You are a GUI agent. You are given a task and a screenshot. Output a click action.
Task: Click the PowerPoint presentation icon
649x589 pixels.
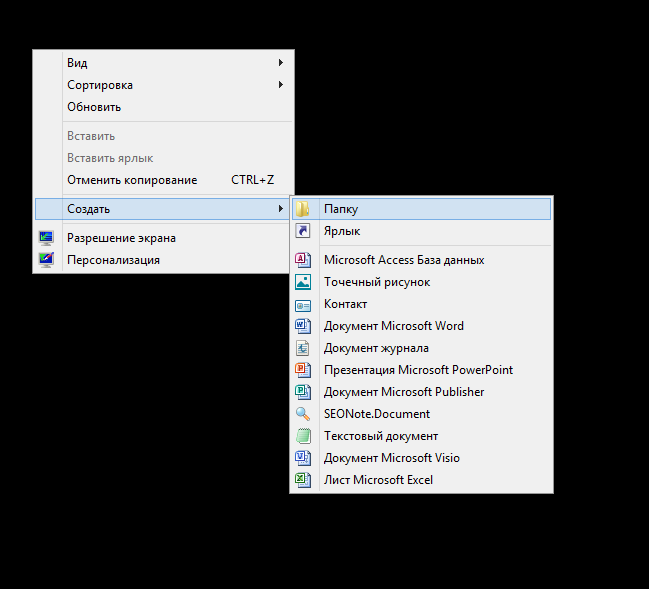303,370
